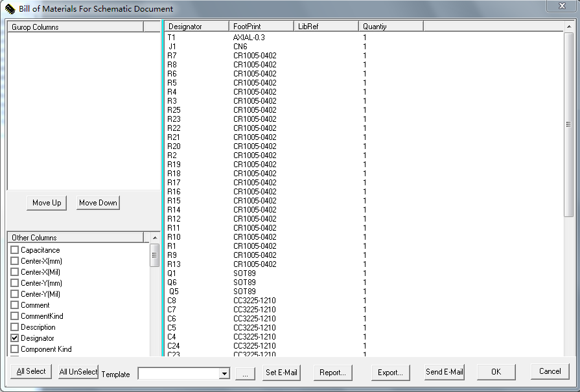The image size is (580, 392).
Task: Click the Quantiy column header
Action: tap(390, 27)
